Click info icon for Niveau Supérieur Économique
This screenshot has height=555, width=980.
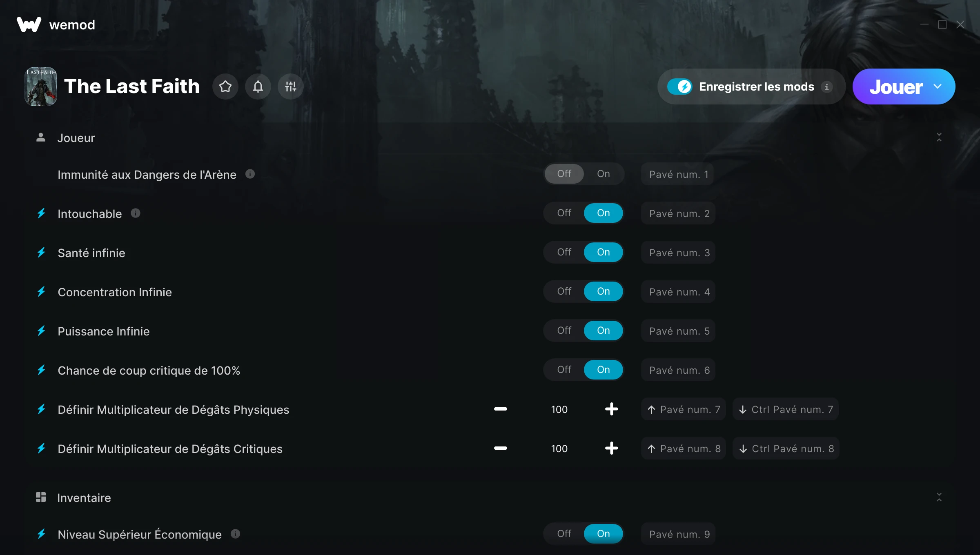coord(236,534)
